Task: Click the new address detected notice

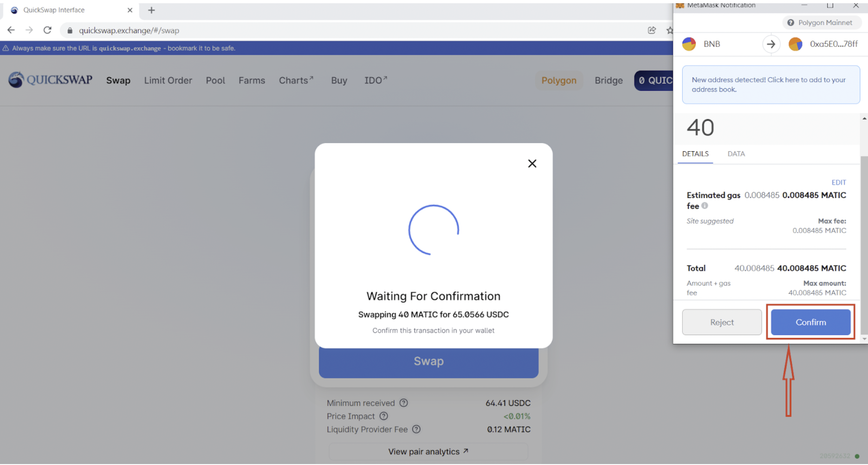Action: tap(771, 84)
